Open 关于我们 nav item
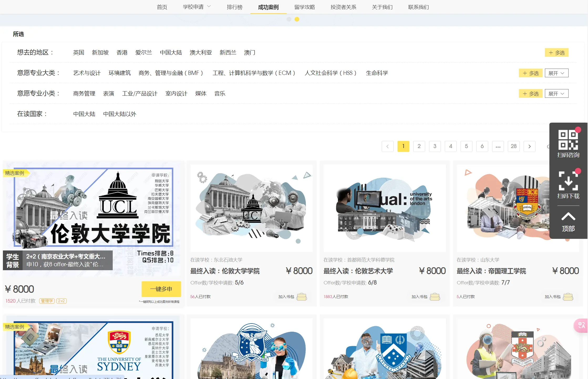588x379 pixels. tap(382, 7)
